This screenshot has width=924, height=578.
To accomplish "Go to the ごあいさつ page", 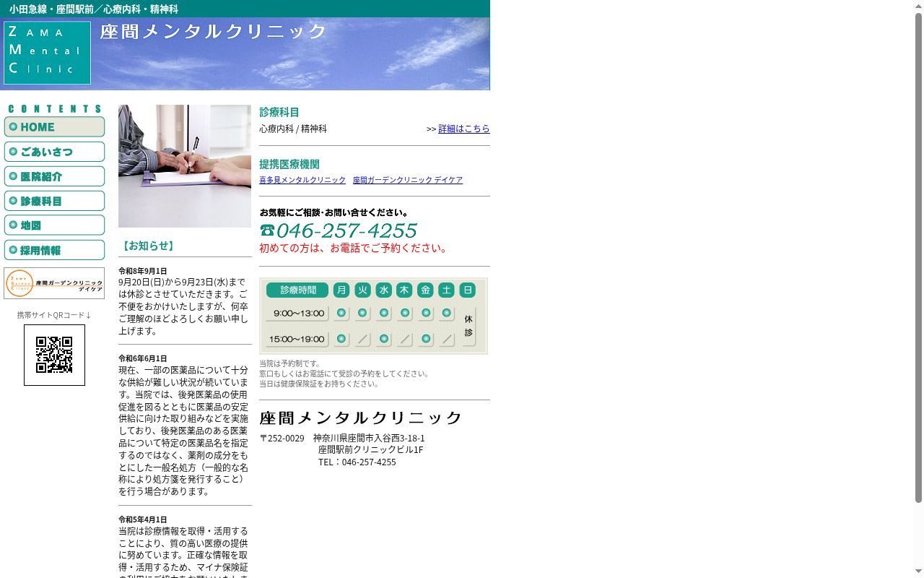I will 54,152.
